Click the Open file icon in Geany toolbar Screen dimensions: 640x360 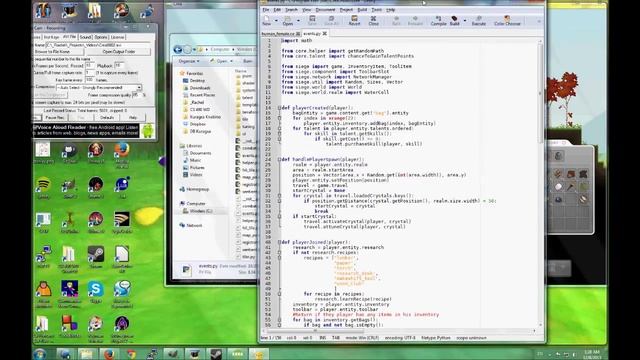288,20
